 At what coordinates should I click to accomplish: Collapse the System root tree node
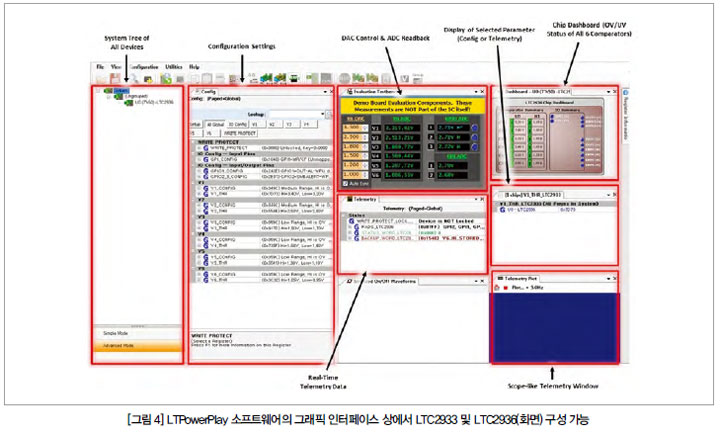coord(98,91)
